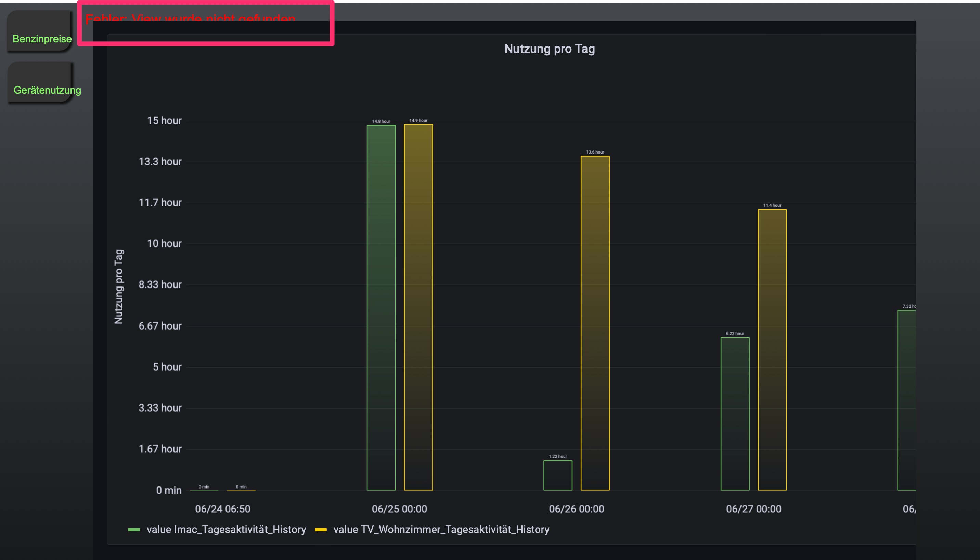Click the 14.8 hour green bar

click(381, 308)
